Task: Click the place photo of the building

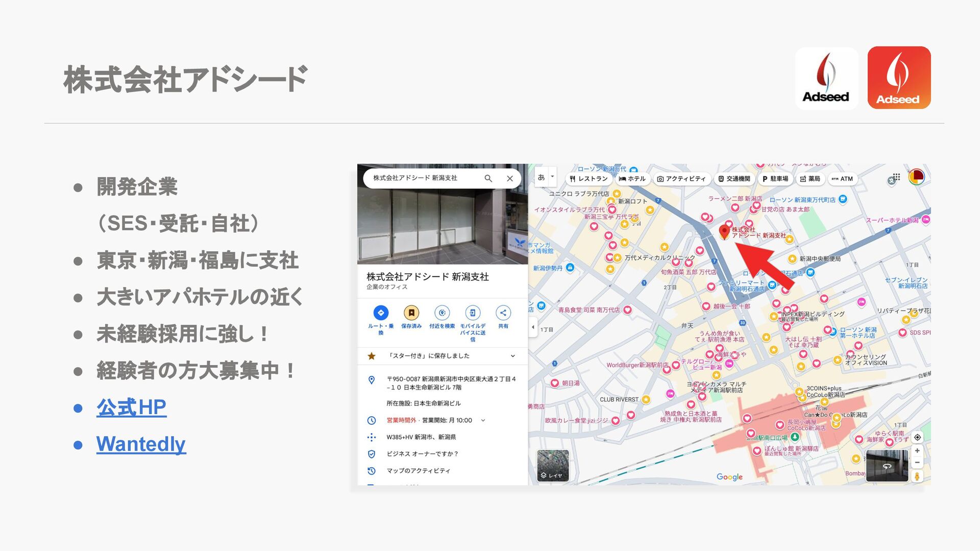Action: [x=443, y=227]
